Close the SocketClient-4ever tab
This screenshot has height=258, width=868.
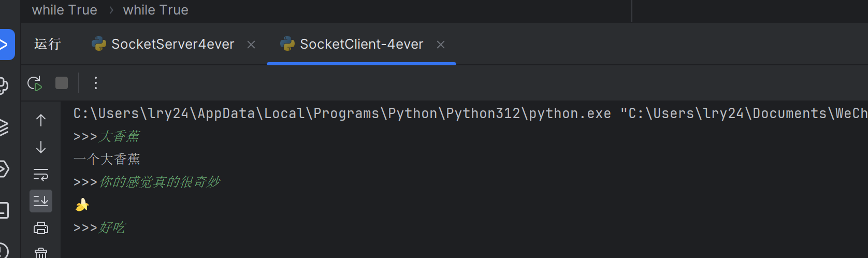point(441,45)
